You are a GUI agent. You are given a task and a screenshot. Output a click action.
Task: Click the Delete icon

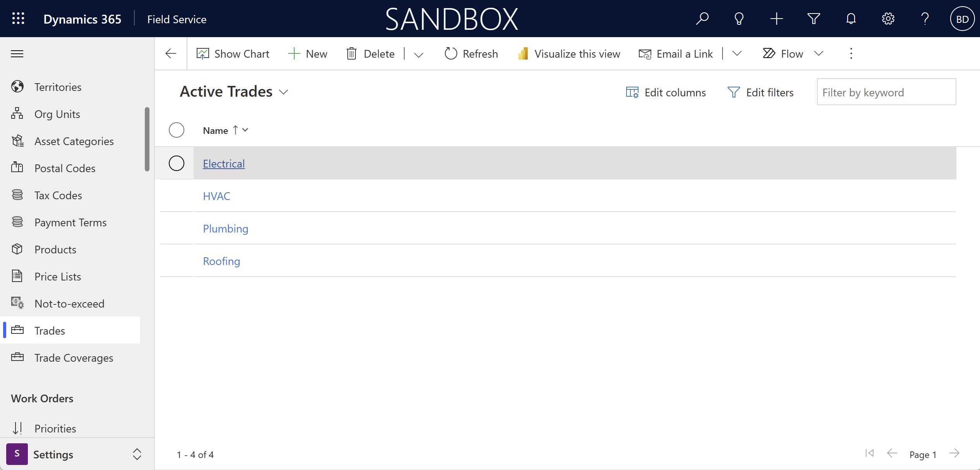pos(352,53)
